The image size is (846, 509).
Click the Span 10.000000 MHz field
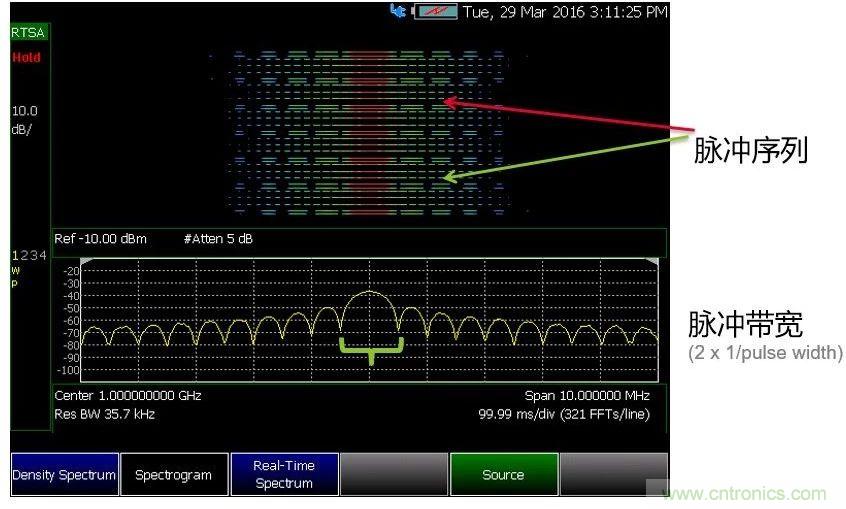[x=587, y=395]
